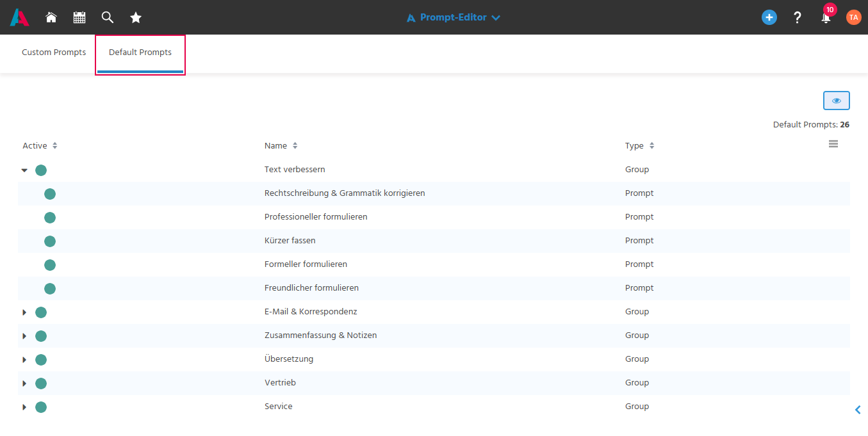The image size is (868, 436).
Task: Click the Default Prompts: 26 counter
Action: 811,125
